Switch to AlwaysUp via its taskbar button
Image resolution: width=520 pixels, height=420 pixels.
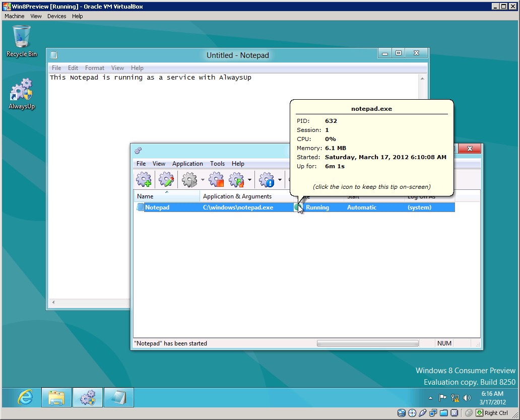(x=88, y=397)
